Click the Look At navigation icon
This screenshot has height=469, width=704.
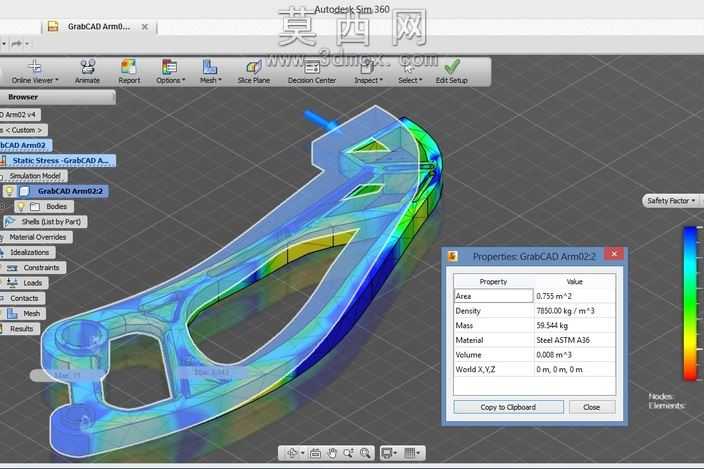[316, 453]
